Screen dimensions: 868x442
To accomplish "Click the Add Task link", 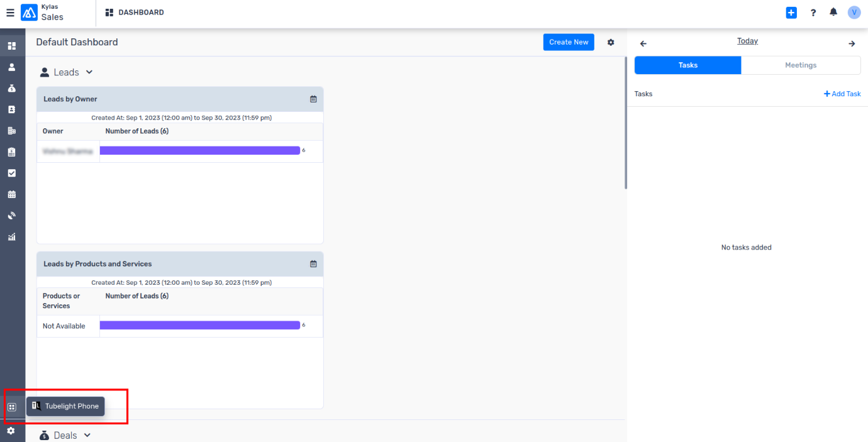I will pos(842,94).
